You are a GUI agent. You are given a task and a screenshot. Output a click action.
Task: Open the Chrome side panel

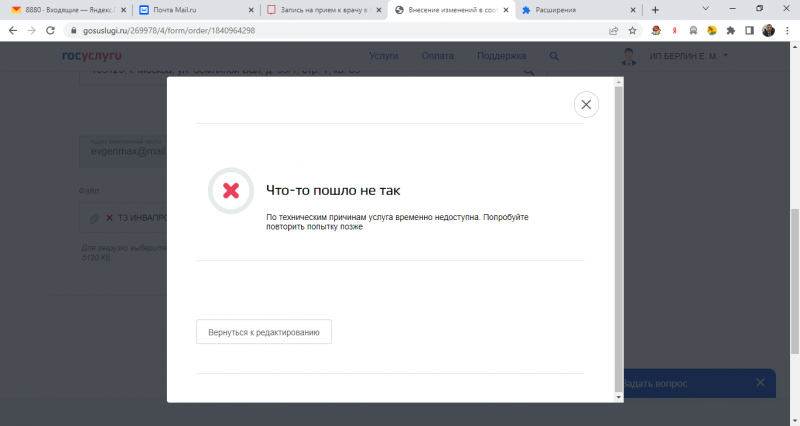coord(749,30)
